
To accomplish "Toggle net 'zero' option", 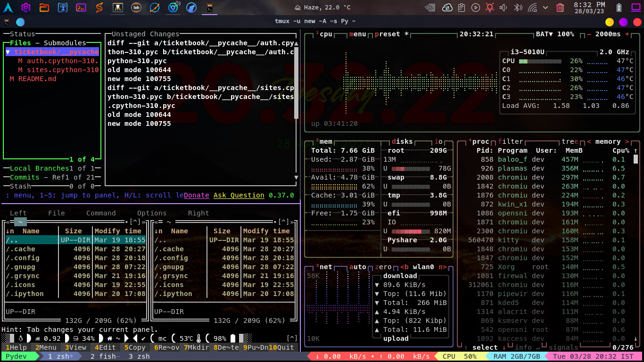I will pos(382,267).
